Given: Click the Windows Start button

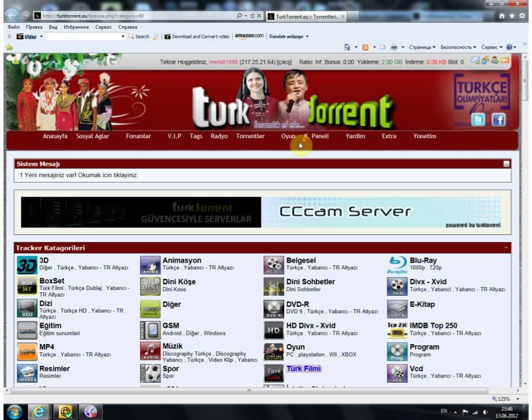Looking at the screenshot, I should (x=14, y=412).
